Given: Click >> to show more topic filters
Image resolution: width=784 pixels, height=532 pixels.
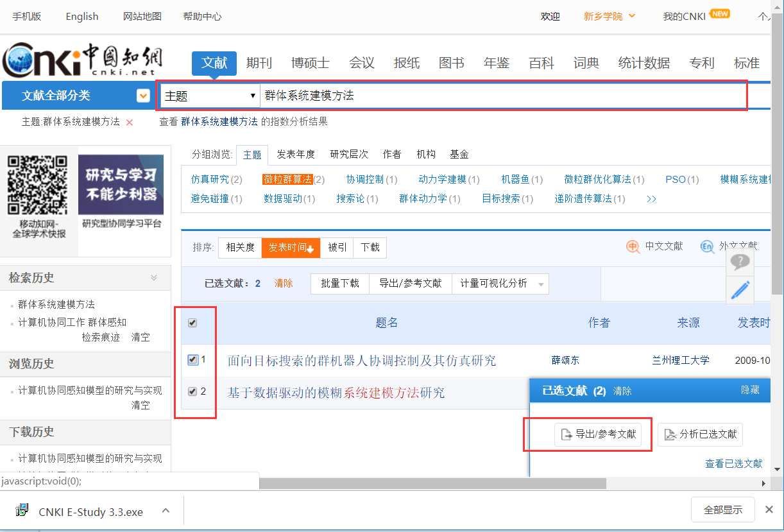Looking at the screenshot, I should click(651, 198).
